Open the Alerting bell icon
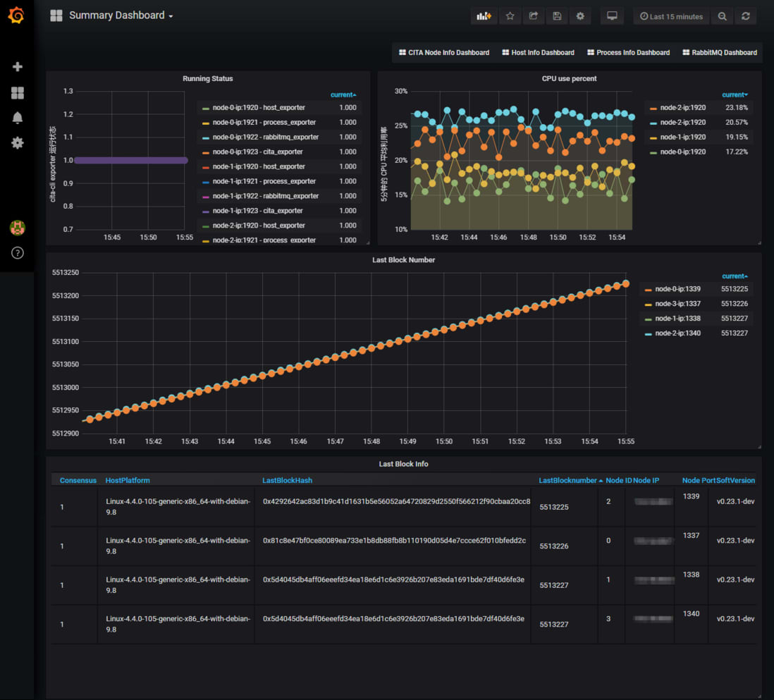Screen dimensions: 774x700 (x=18, y=118)
